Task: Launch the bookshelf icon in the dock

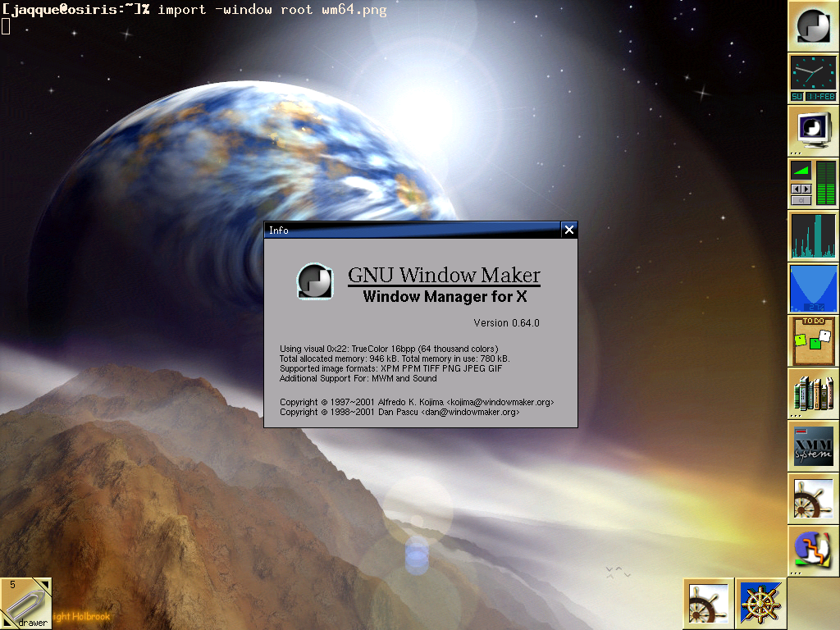Action: tap(813, 393)
